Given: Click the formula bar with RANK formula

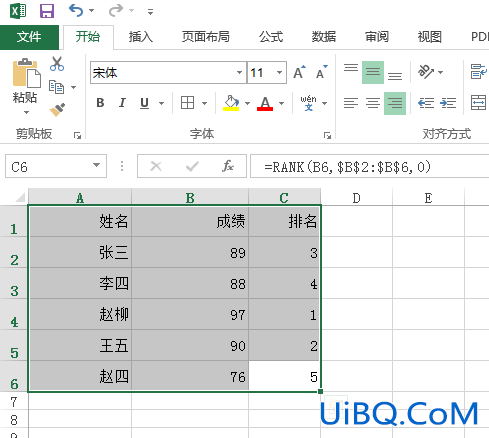Looking at the screenshot, I should tap(370, 166).
